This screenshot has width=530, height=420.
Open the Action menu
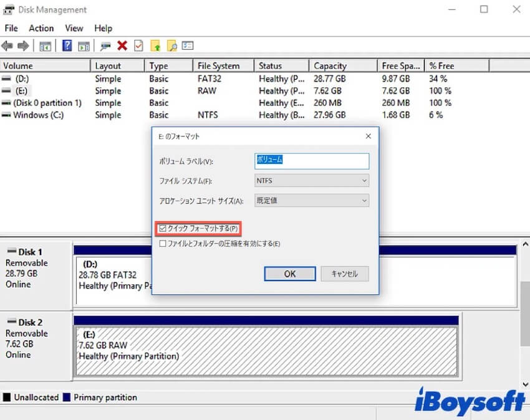41,28
